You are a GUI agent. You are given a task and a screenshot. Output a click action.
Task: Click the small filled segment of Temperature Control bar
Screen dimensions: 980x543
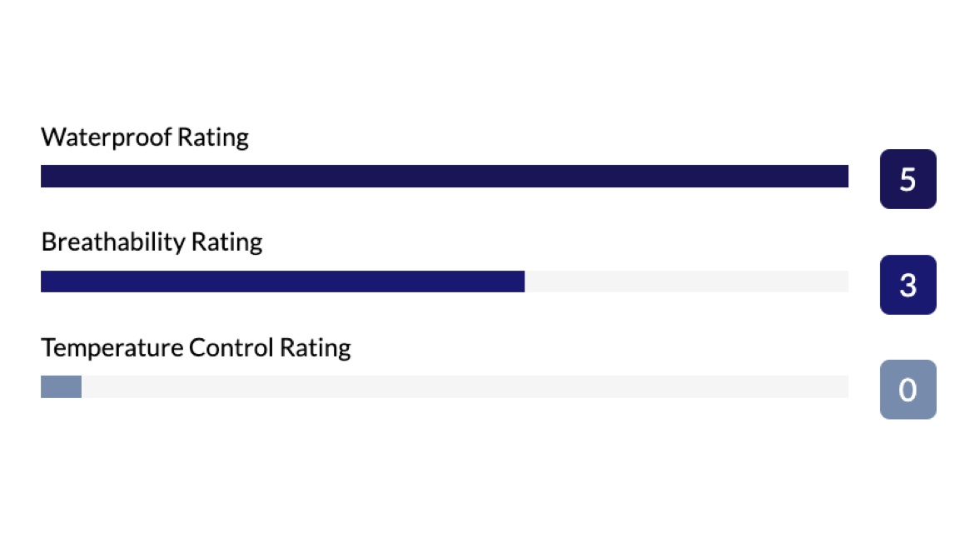pos(61,387)
